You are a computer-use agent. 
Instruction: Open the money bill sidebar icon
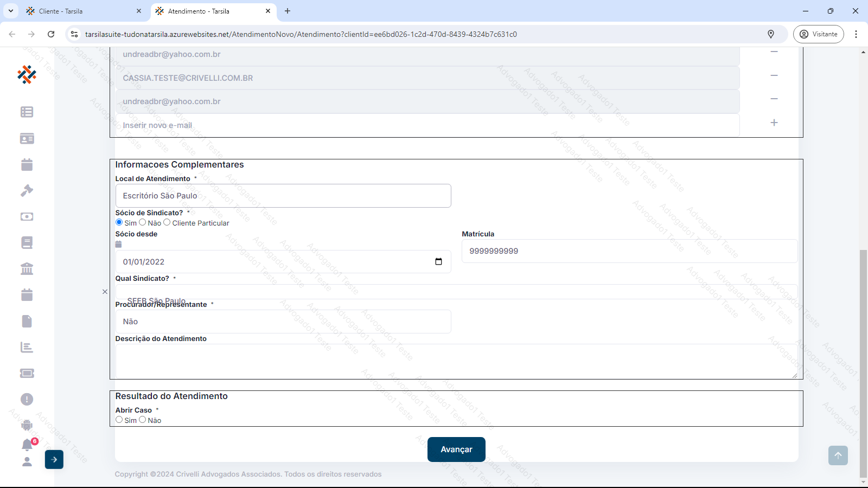click(x=27, y=216)
